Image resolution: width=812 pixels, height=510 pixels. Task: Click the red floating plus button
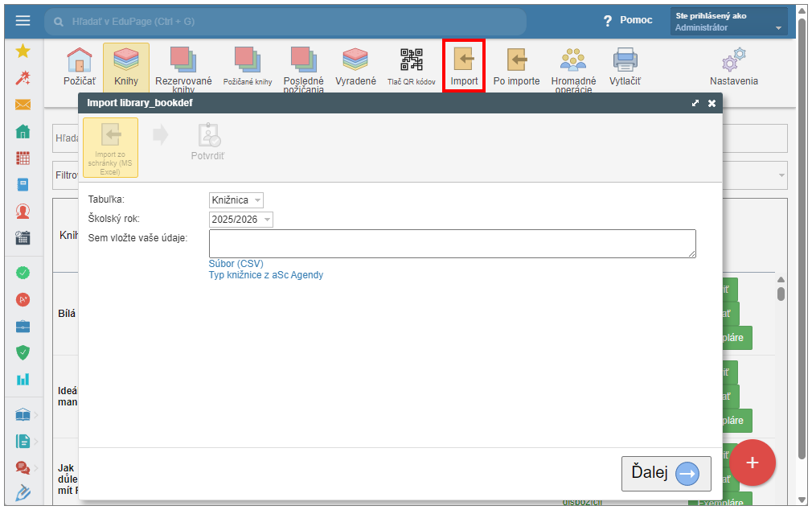[x=752, y=463]
